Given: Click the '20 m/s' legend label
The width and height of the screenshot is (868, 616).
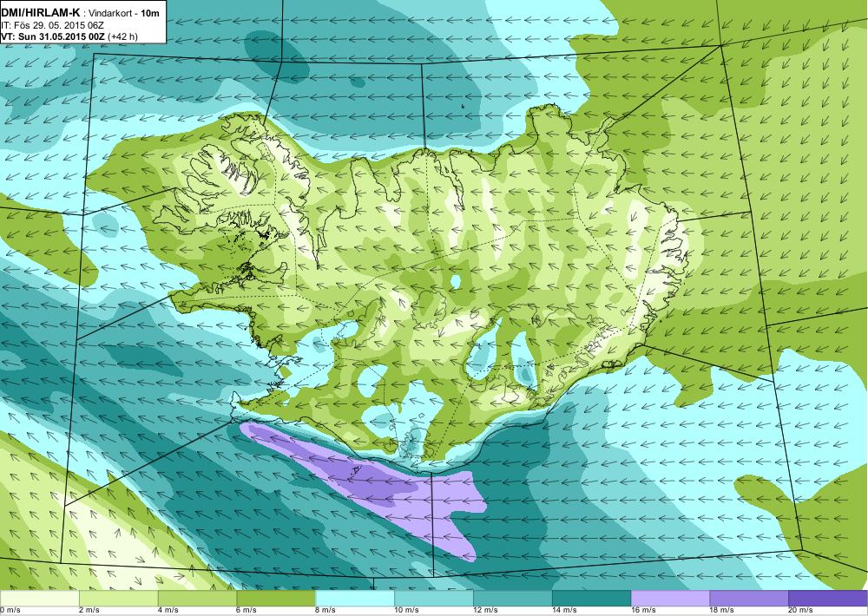Looking at the screenshot, I should [x=800, y=611].
